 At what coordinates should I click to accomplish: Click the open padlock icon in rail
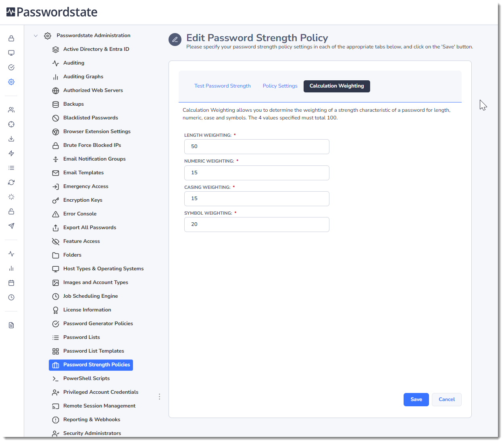click(11, 211)
